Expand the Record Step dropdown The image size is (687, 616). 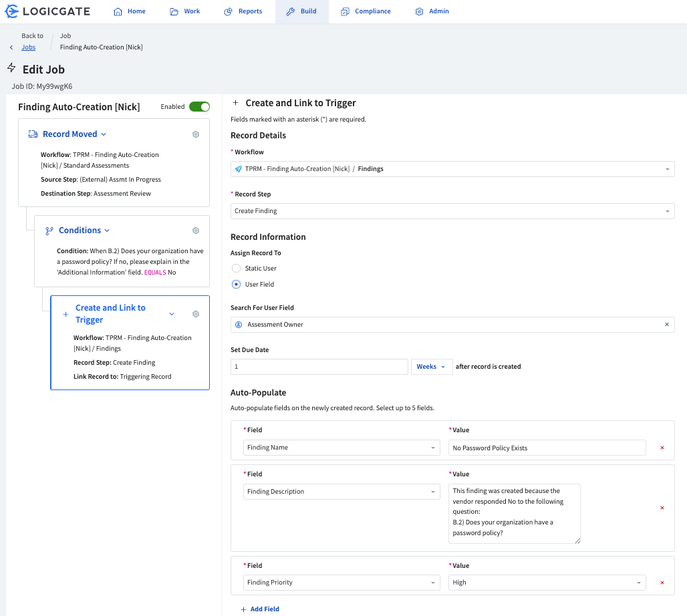452,211
